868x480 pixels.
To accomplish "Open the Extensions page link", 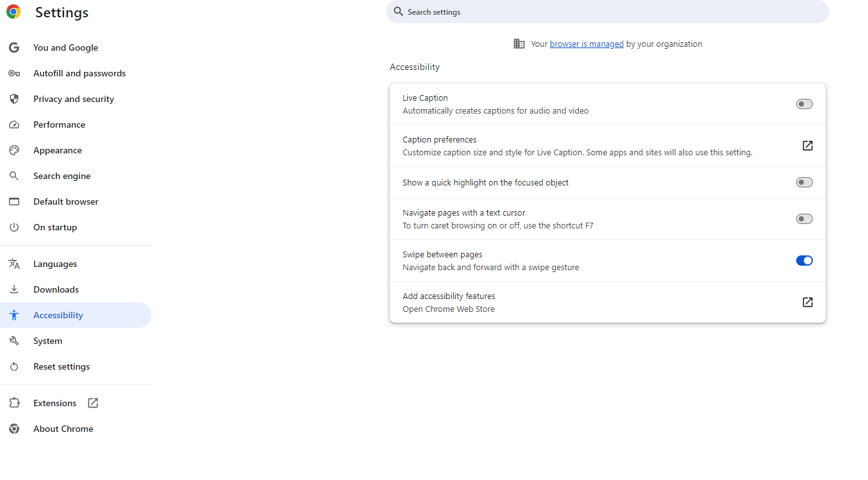I will pyautogui.click(x=76, y=403).
